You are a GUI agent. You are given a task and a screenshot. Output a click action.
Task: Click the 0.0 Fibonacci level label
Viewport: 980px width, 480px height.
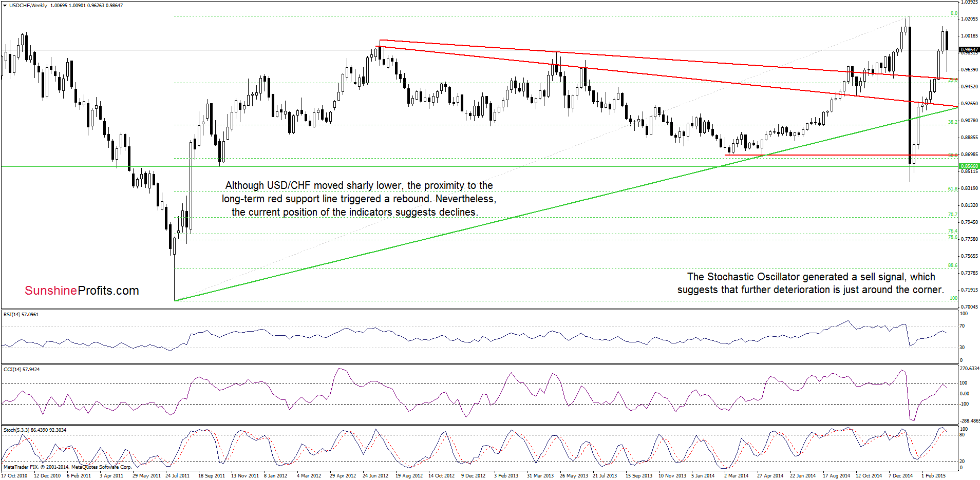(954, 14)
